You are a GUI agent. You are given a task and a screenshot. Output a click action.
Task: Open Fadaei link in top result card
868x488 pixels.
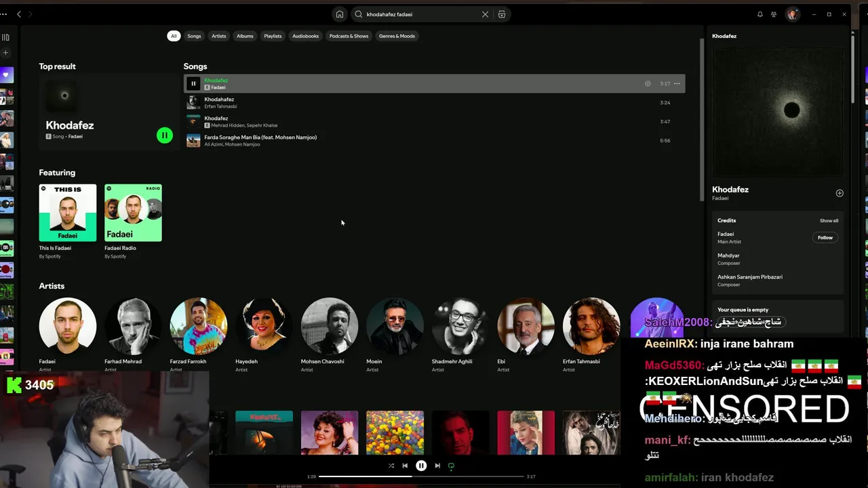(75, 137)
